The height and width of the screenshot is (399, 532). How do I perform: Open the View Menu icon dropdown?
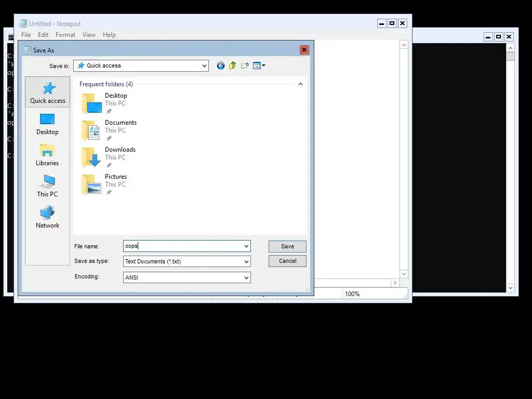pos(259,66)
